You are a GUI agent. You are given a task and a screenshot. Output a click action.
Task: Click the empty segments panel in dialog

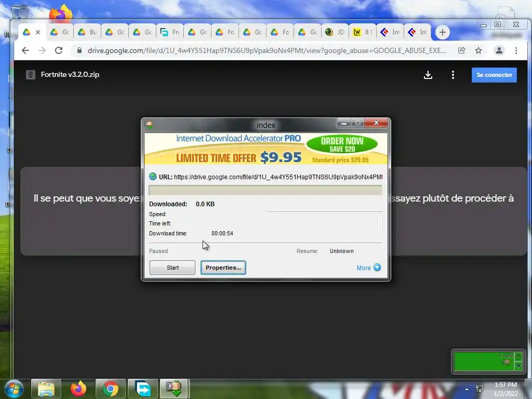coord(324,224)
